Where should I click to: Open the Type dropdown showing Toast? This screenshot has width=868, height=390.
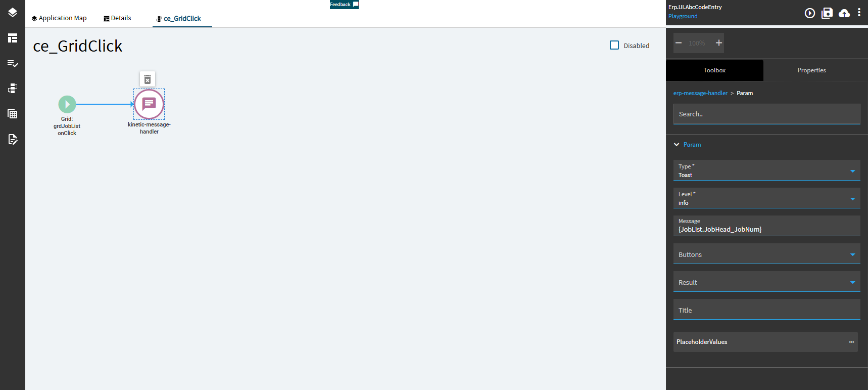(x=766, y=170)
